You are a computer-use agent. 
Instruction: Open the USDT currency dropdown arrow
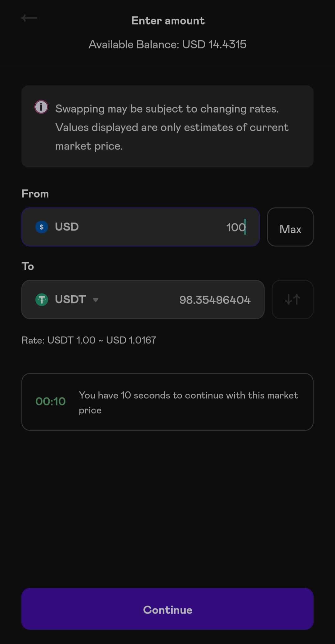(x=96, y=300)
